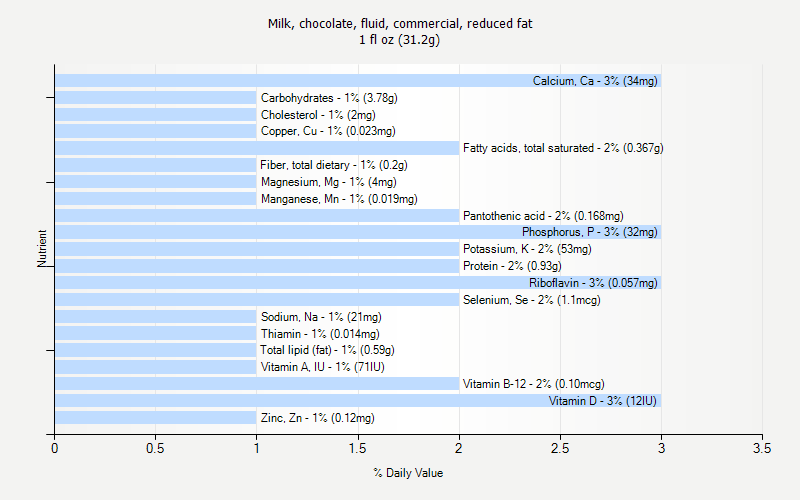The width and height of the screenshot is (800, 500).
Task: Click the 2.5 x-axis tick label
Action: click(x=560, y=448)
